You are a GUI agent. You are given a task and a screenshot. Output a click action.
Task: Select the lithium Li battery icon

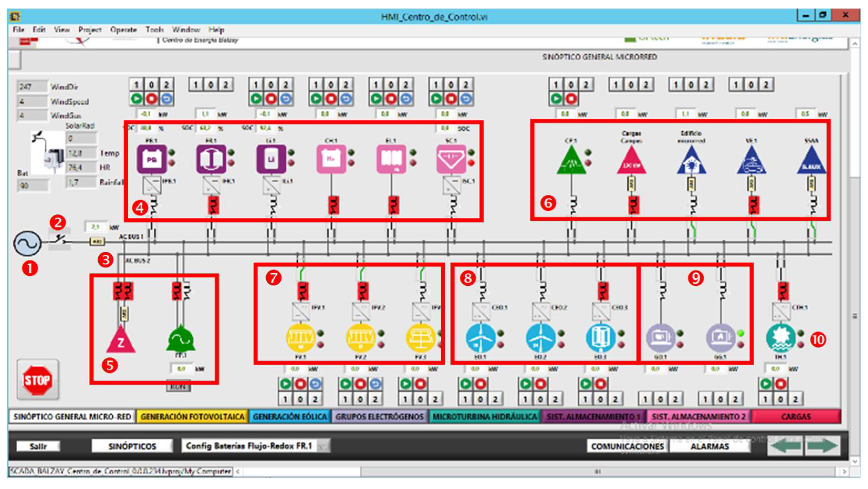(x=271, y=159)
